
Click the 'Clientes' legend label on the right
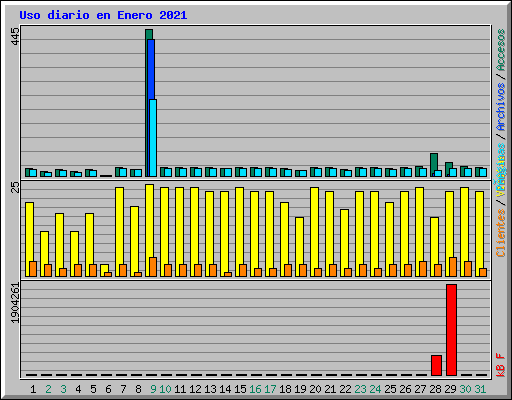501,233
